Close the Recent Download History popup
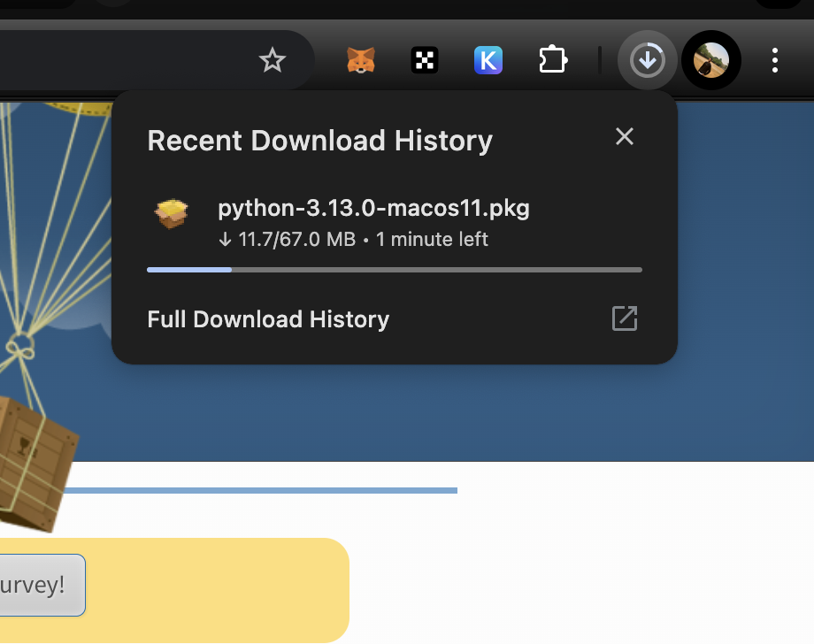 coord(625,136)
